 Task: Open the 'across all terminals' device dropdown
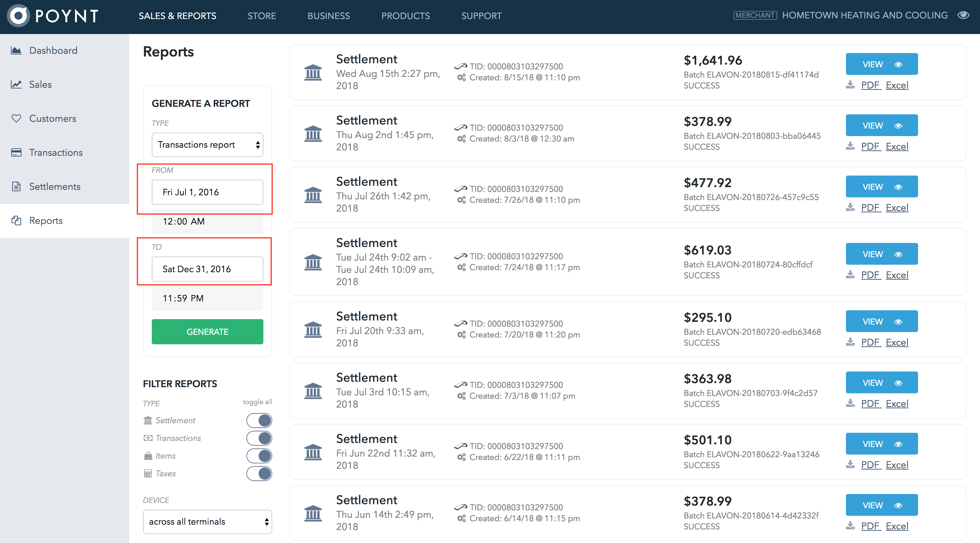[207, 522]
